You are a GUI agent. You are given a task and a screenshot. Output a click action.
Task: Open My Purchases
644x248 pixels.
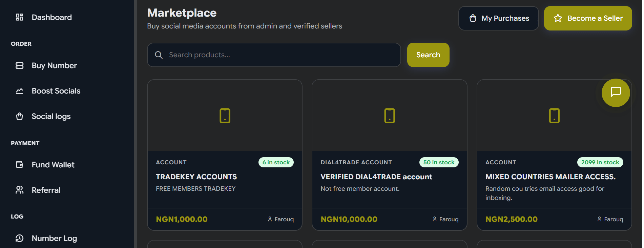point(499,18)
